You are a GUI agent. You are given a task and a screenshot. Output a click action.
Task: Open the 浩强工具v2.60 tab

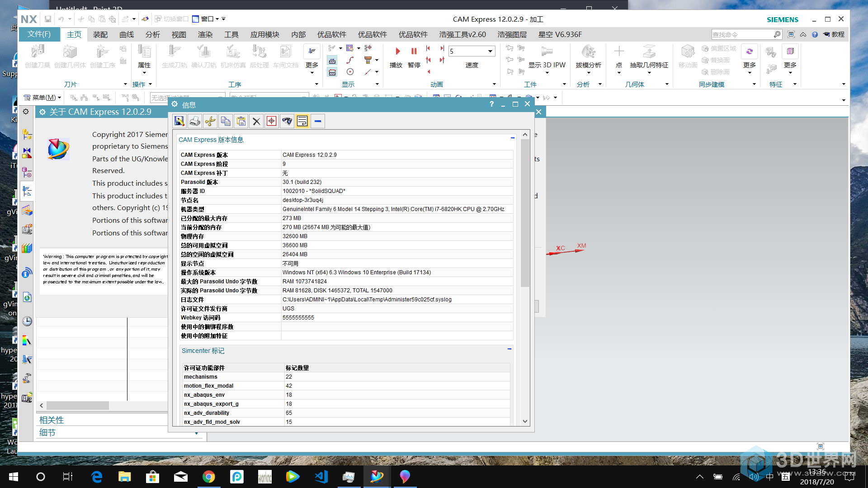[x=462, y=34]
